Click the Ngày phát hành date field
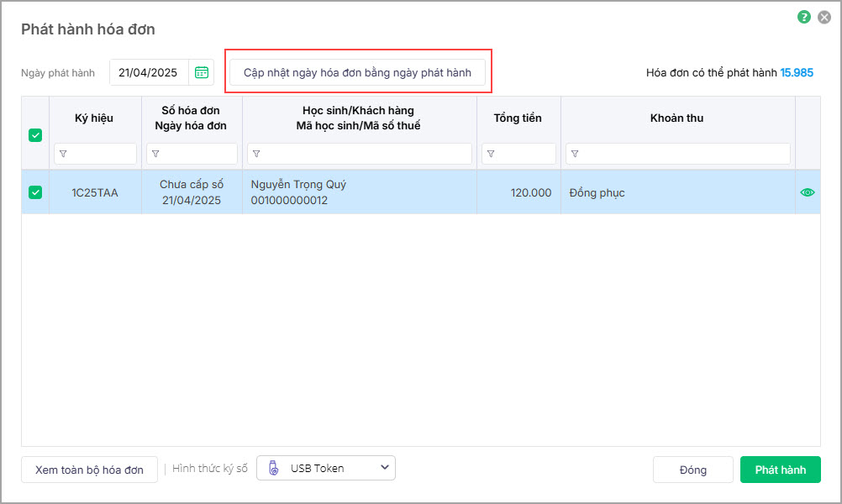Image resolution: width=842 pixels, height=504 pixels. [x=149, y=73]
